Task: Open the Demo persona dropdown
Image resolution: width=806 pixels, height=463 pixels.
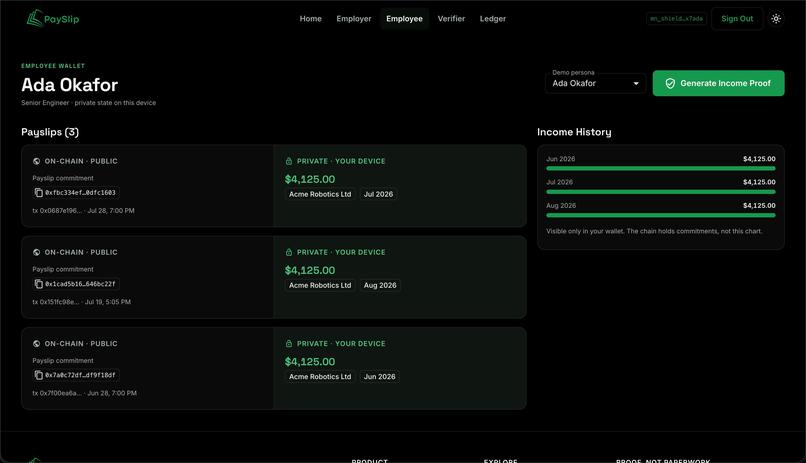Action: [x=595, y=83]
